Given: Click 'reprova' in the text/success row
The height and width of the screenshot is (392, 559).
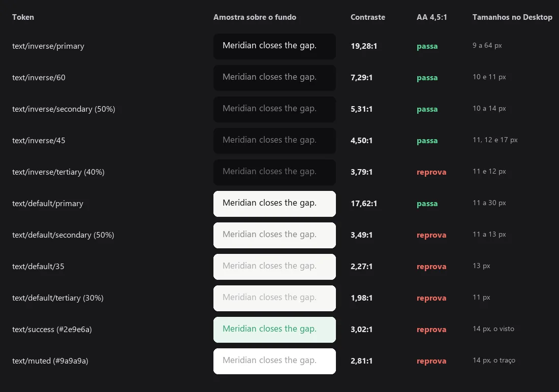Looking at the screenshot, I should click(x=431, y=330).
